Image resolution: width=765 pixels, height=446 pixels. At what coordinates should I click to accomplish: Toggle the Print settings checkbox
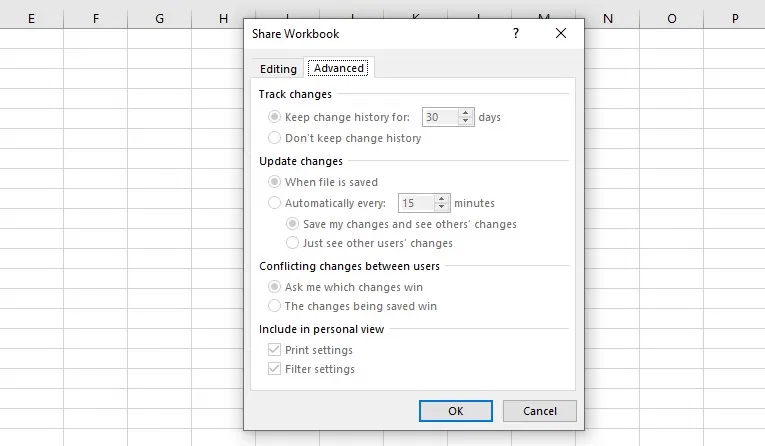pyautogui.click(x=274, y=350)
